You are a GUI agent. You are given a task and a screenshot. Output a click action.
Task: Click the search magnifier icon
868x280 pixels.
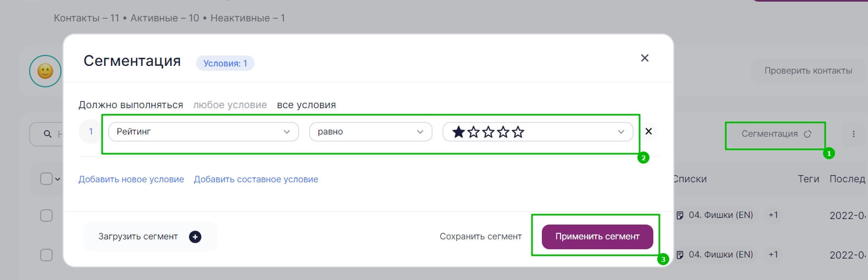(48, 134)
